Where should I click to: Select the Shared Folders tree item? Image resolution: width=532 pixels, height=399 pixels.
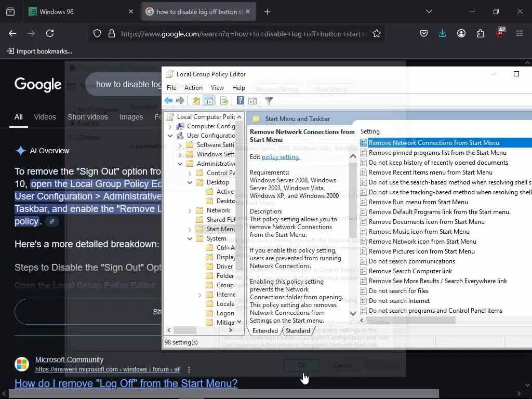(220, 220)
